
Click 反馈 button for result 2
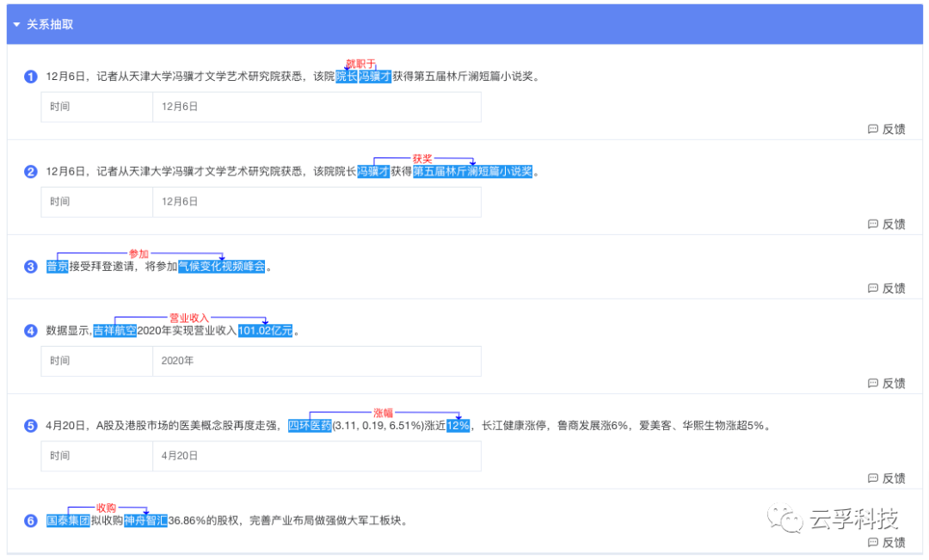pos(886,224)
